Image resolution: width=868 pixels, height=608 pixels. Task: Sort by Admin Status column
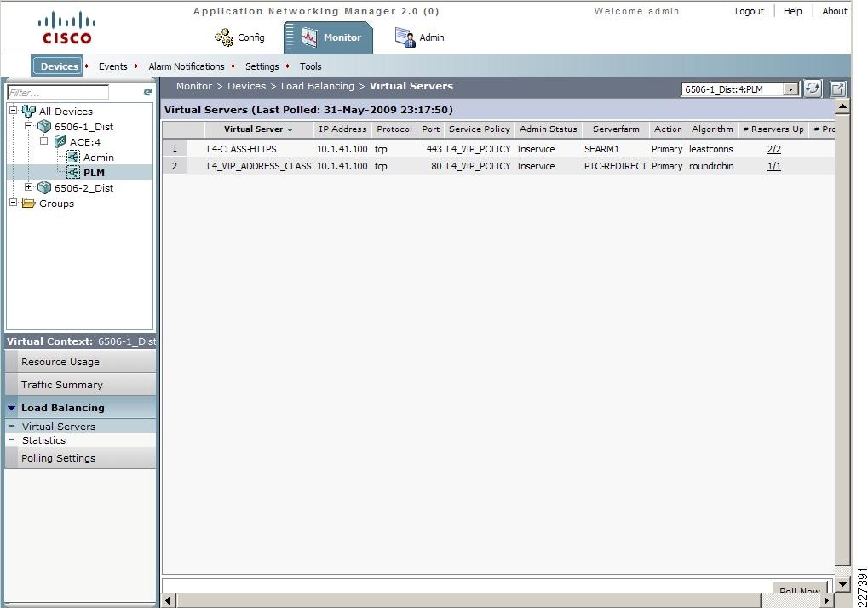(x=548, y=129)
